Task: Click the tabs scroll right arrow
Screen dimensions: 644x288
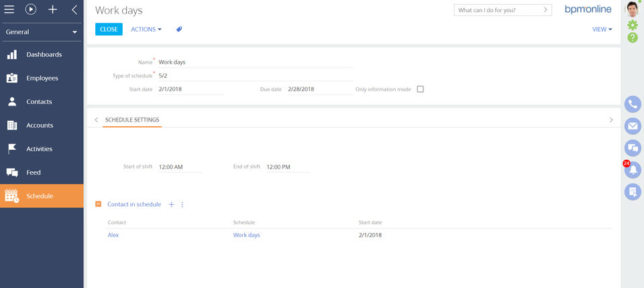Action: (611, 120)
